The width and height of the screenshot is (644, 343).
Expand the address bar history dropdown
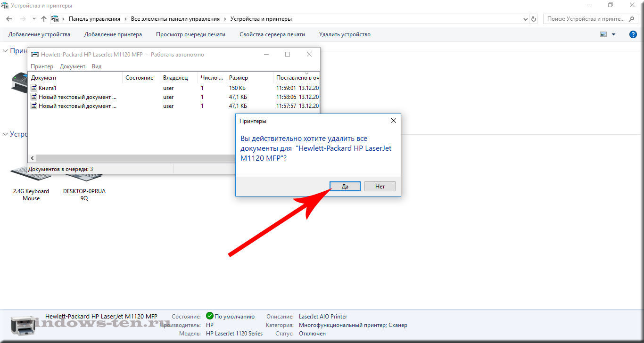pos(526,19)
